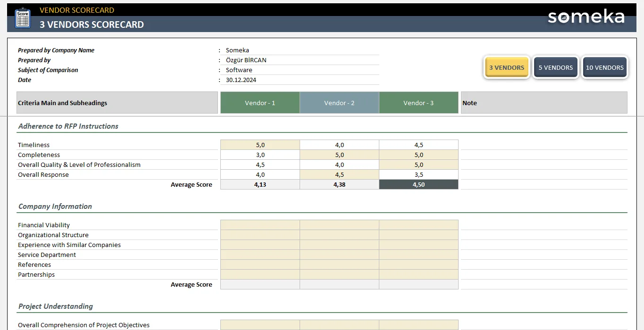Select Overall Response score 4,5 for Vendor 2

coord(339,174)
